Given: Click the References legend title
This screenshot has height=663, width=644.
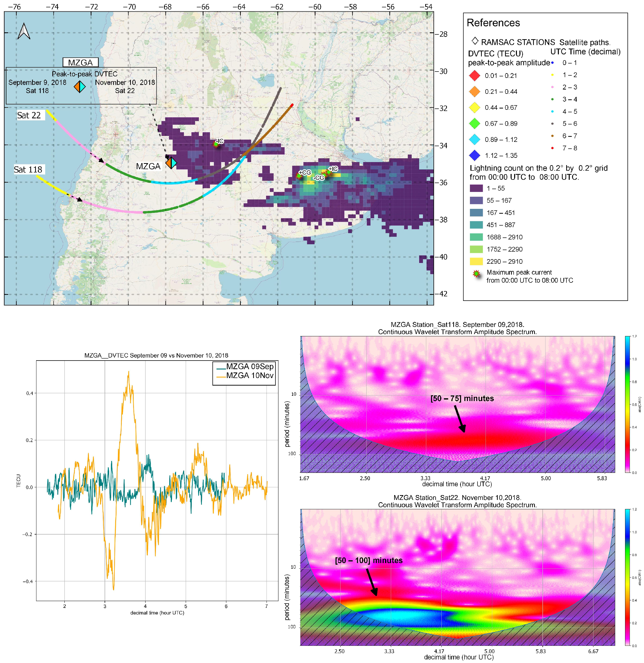Looking at the screenshot, I should [493, 23].
